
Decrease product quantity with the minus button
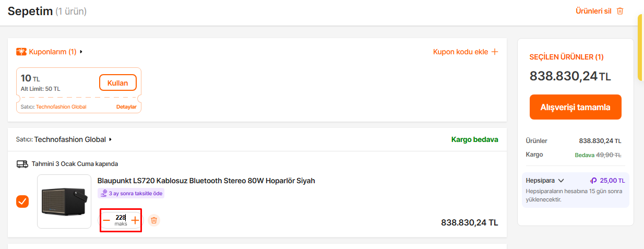106,221
